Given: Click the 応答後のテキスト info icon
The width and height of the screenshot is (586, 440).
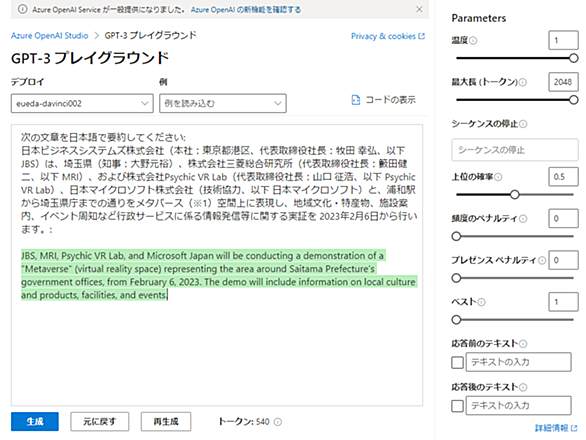Looking at the screenshot, I should tap(523, 387).
